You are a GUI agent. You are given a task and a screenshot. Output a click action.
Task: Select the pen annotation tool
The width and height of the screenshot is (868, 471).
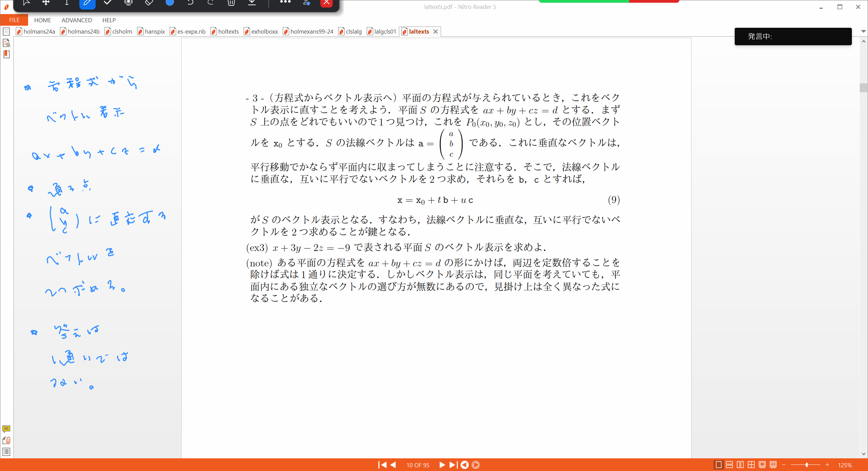[87, 3]
